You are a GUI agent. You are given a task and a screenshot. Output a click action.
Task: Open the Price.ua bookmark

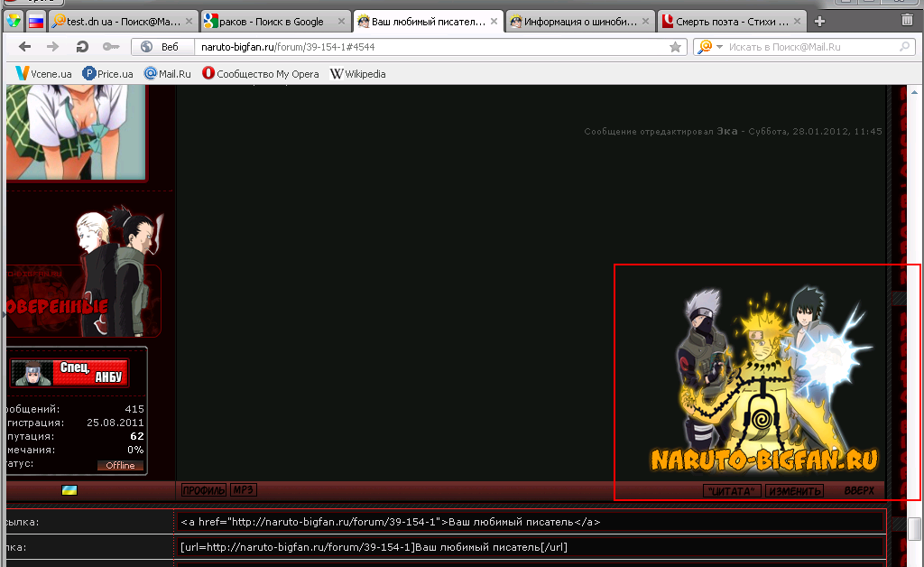point(108,74)
